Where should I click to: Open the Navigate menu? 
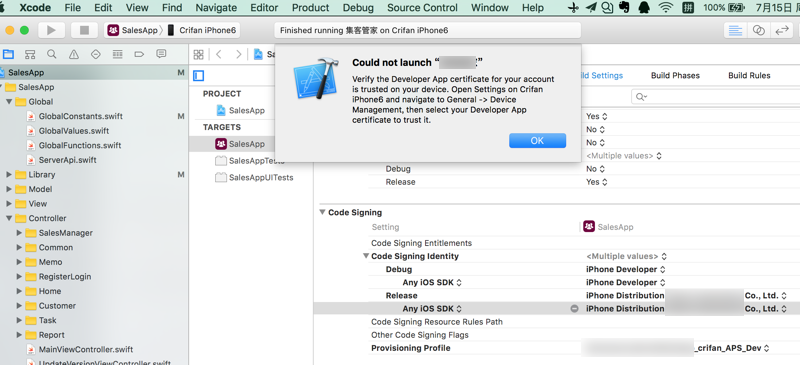(216, 8)
